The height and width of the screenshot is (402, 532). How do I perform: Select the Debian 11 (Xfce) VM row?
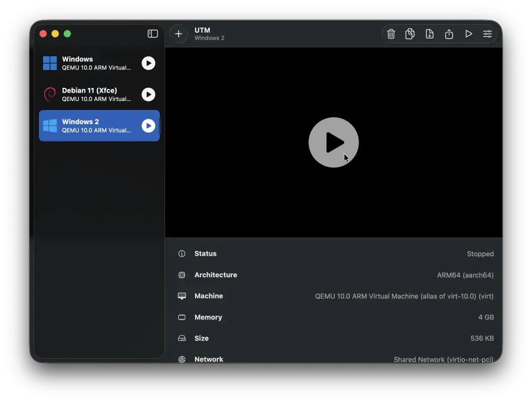point(99,94)
